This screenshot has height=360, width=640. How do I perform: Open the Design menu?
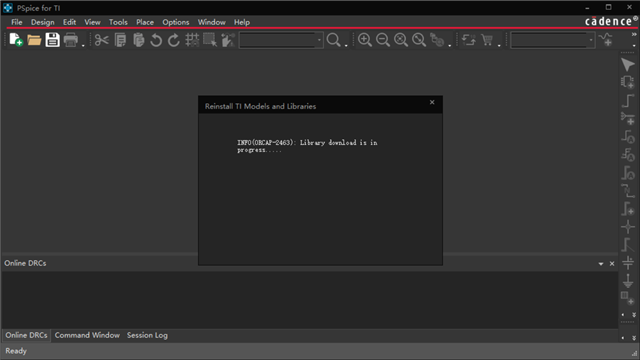click(x=42, y=22)
